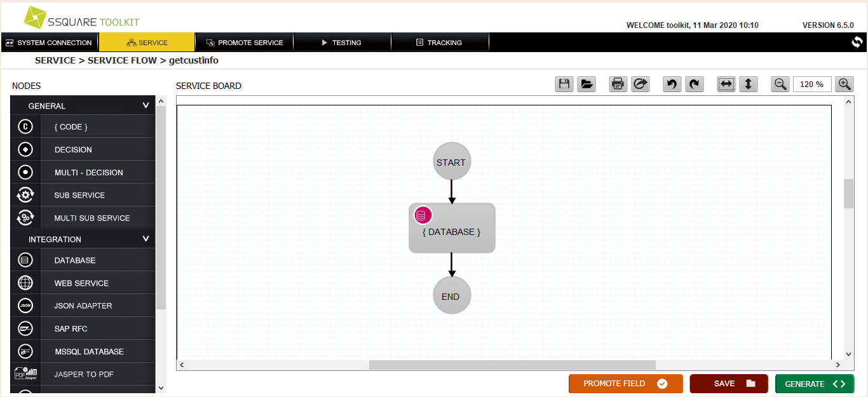Select the MSSQL DATABASE node label
This screenshot has height=397, width=868.
coord(89,352)
